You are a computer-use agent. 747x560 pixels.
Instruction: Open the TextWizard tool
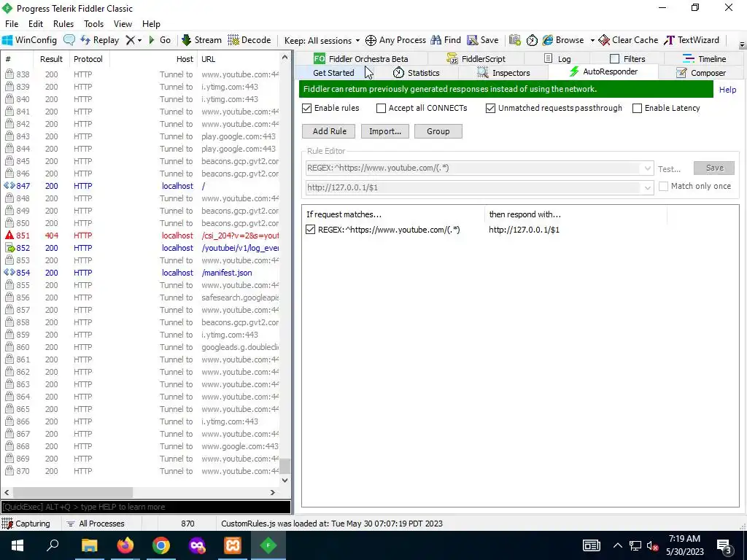point(692,40)
